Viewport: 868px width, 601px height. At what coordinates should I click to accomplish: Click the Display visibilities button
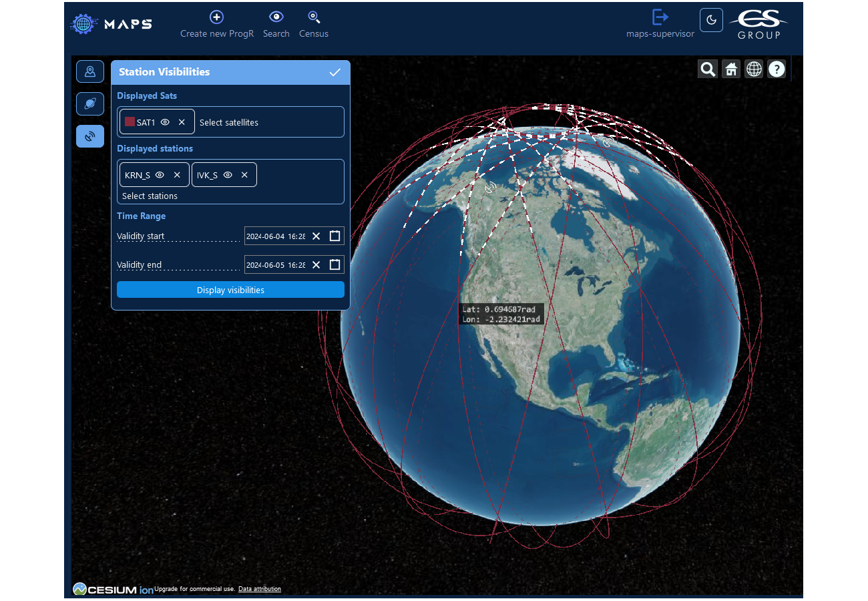pyautogui.click(x=230, y=290)
